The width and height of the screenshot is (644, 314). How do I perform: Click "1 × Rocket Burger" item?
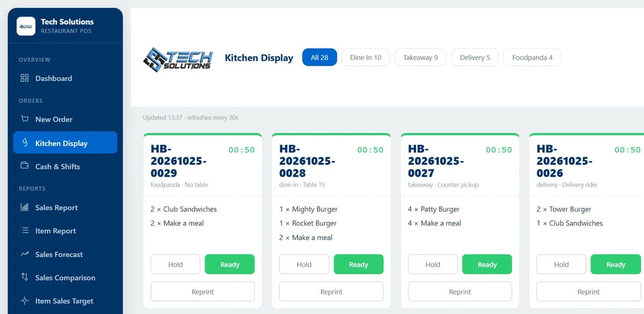tap(308, 223)
